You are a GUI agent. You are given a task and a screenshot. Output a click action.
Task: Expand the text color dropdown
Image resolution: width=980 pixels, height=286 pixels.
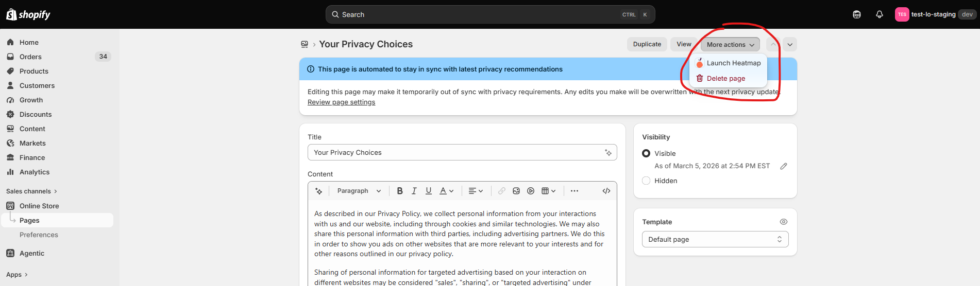(447, 191)
